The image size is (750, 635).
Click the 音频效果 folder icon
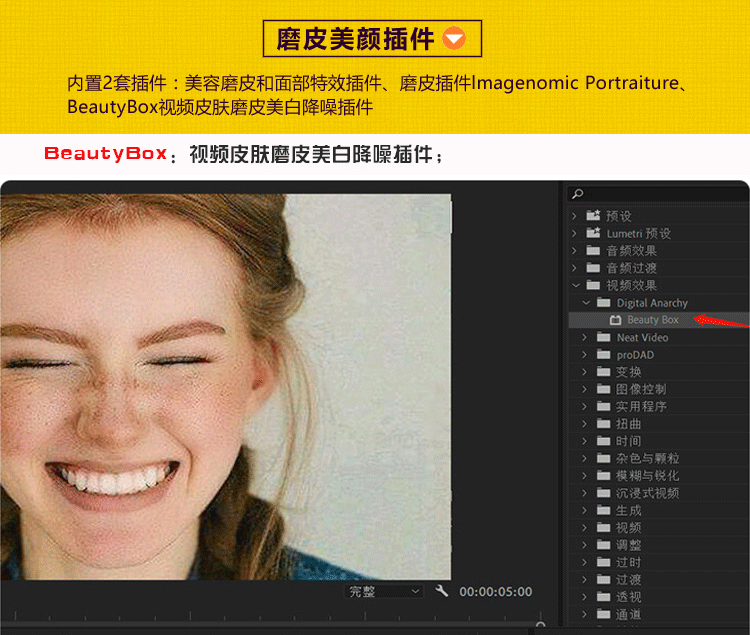pyautogui.click(x=593, y=251)
